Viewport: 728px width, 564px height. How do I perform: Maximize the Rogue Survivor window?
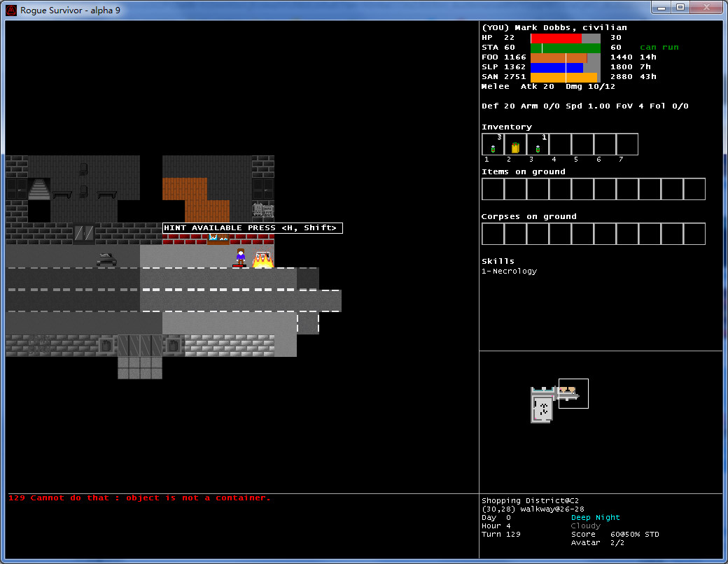tap(680, 8)
